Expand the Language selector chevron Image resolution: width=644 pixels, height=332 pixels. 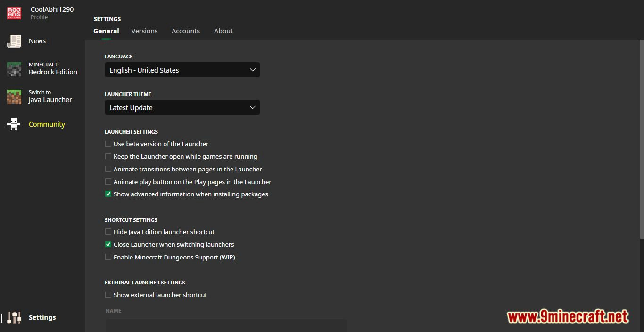[x=253, y=69]
